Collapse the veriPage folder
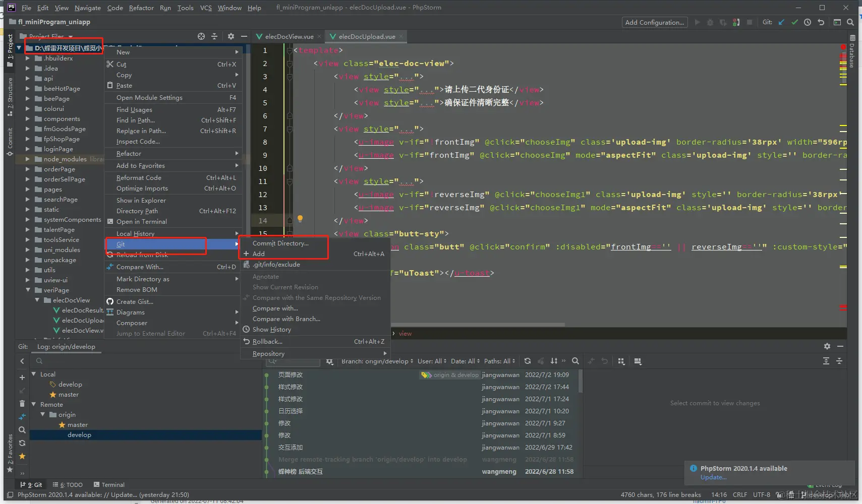Viewport: 862px width, 504px height. coord(28,290)
